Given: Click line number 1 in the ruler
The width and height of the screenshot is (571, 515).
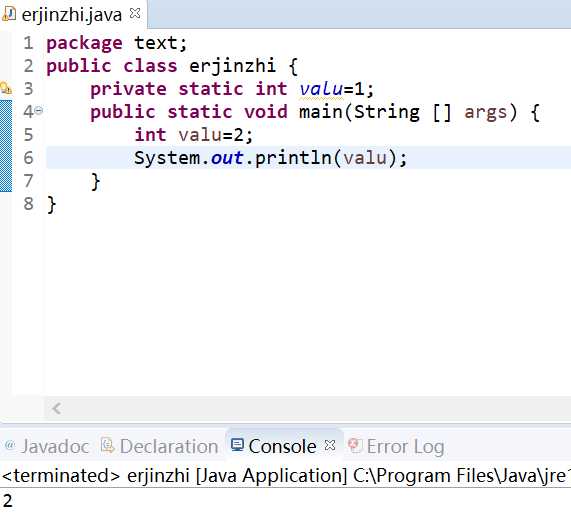Looking at the screenshot, I should click(28, 43).
